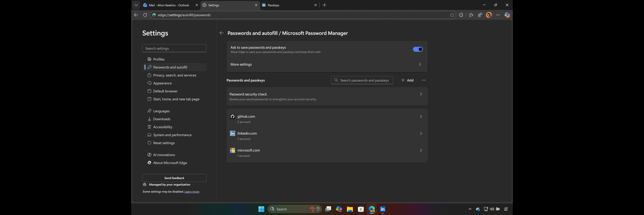Open the browser essentials icon
Screen dimensions: 644x215
[480, 15]
